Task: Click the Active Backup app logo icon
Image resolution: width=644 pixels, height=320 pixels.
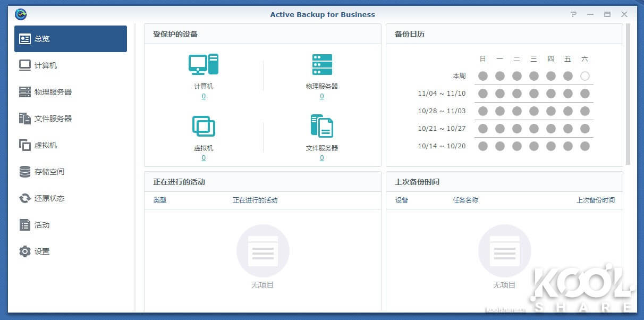Action: coord(21,14)
